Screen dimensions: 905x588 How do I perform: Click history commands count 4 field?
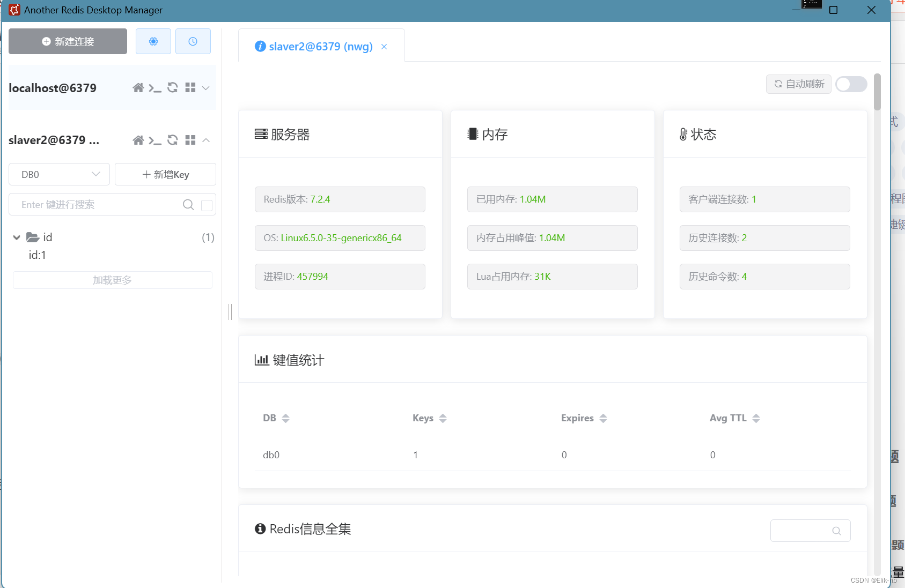pyautogui.click(x=765, y=277)
